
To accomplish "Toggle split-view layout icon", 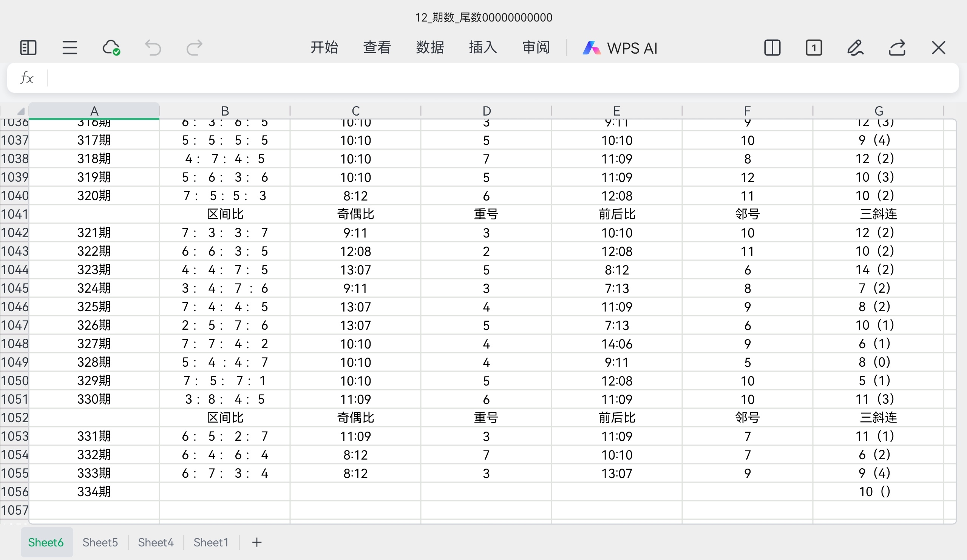I will pyautogui.click(x=772, y=48).
